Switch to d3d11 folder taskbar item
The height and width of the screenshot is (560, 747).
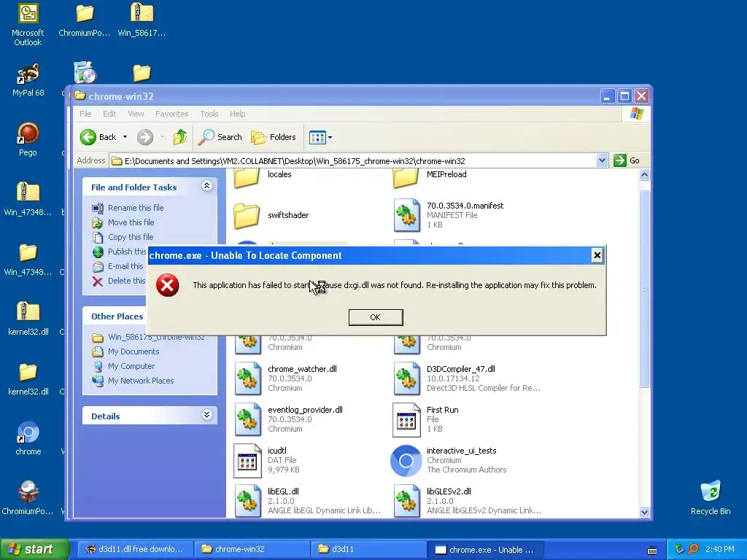click(369, 549)
